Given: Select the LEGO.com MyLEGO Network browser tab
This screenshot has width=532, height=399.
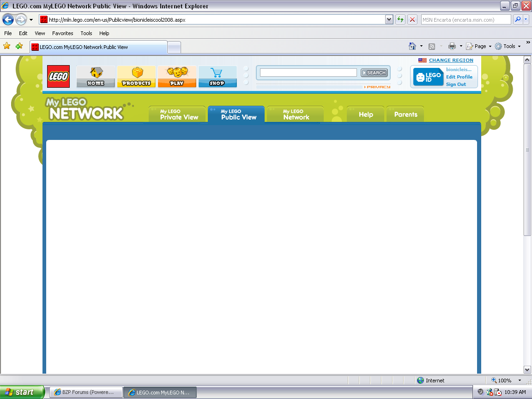Looking at the screenshot, I should tap(98, 47).
